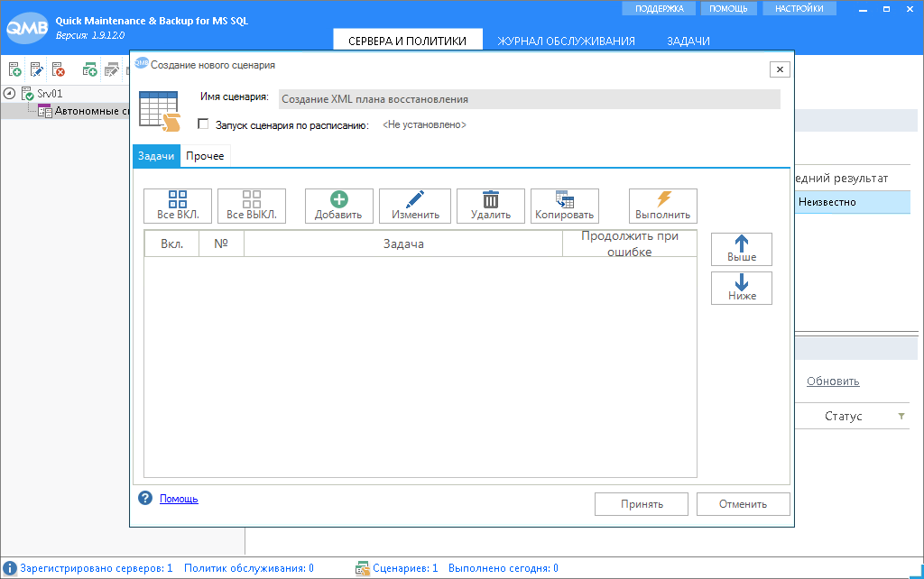
Task: Click the blue help question icon
Action: pyautogui.click(x=145, y=499)
